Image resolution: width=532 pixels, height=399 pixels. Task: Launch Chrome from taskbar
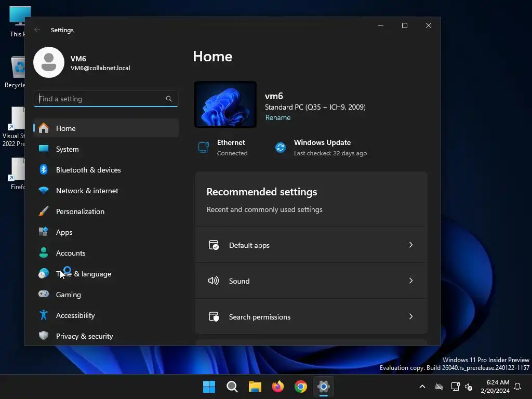pos(301,387)
